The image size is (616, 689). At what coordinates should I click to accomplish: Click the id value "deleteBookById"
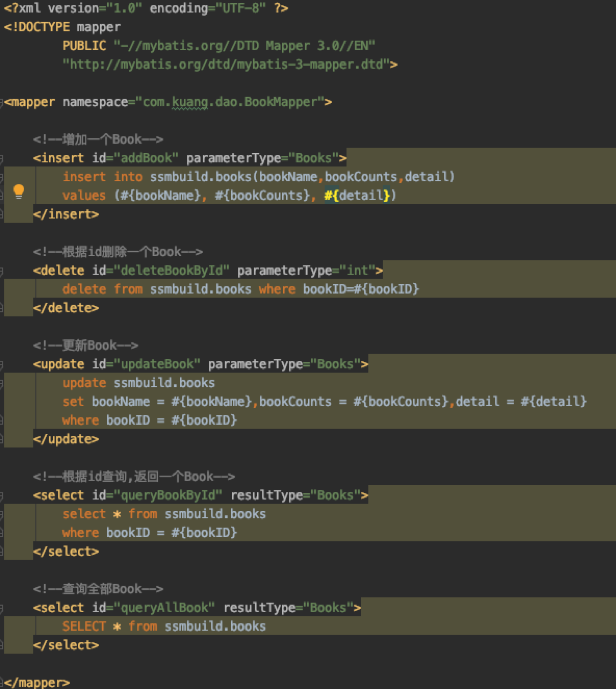[x=171, y=271]
